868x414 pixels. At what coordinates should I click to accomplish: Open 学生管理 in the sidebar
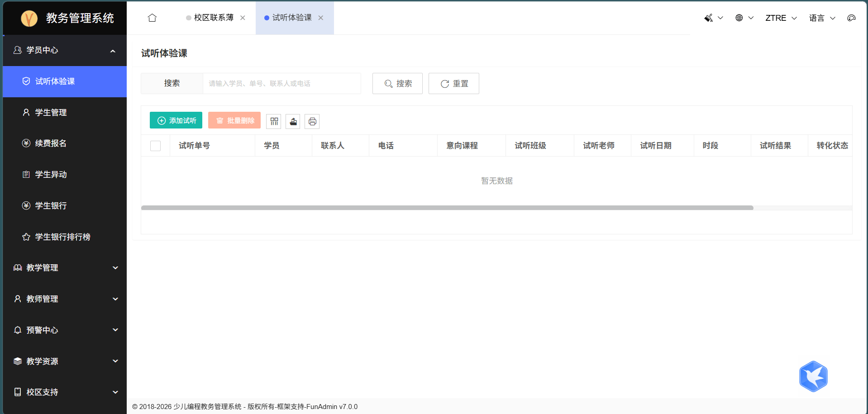tap(51, 113)
